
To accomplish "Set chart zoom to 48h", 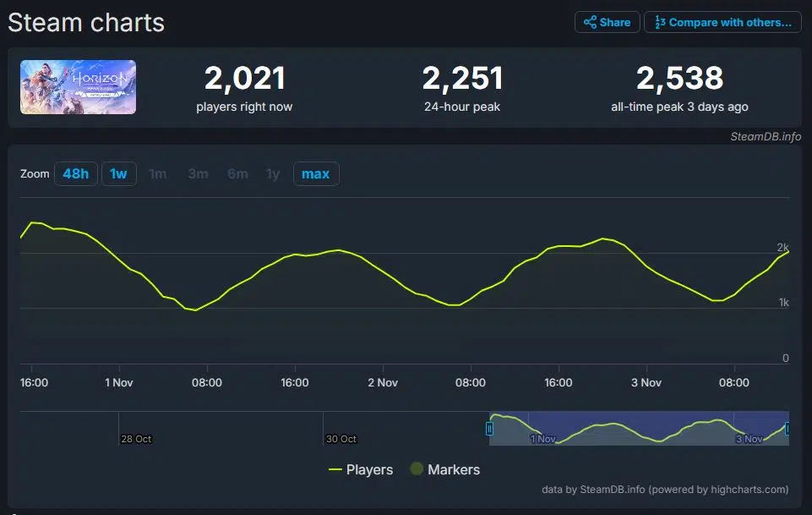I will coord(75,173).
